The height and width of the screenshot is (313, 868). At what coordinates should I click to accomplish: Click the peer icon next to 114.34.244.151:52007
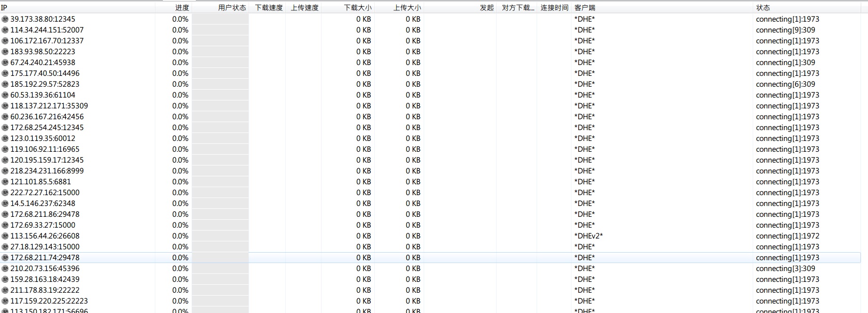pyautogui.click(x=5, y=30)
